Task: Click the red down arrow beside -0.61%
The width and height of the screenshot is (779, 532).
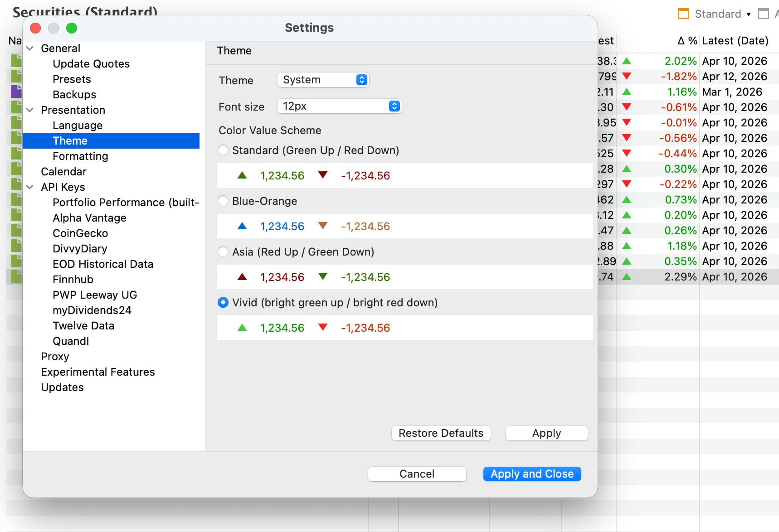Action: pyautogui.click(x=627, y=107)
